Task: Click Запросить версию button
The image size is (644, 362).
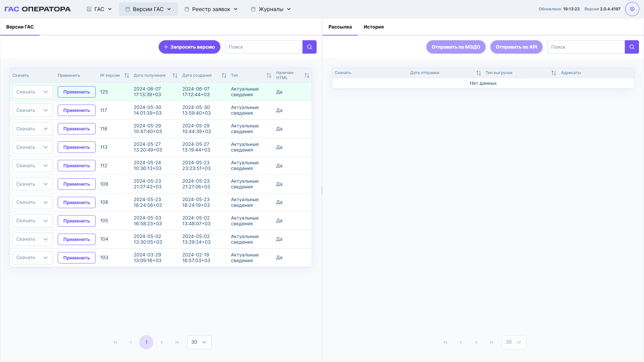Action: [x=190, y=47]
